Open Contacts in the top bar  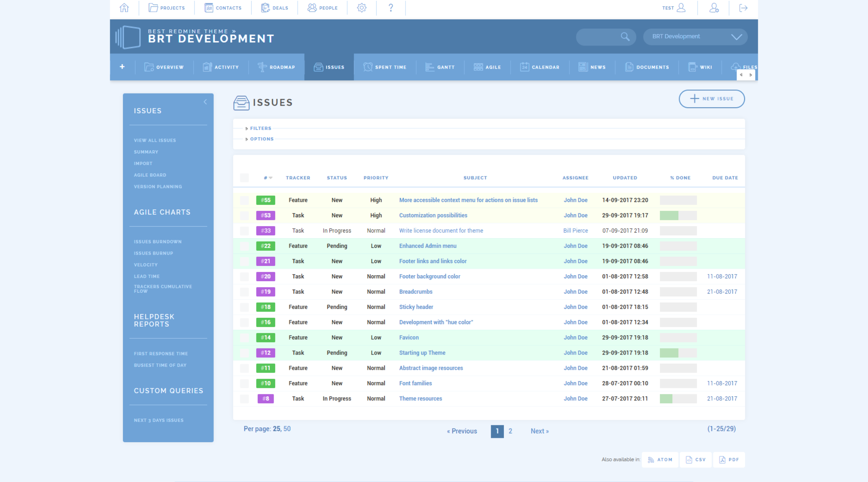pos(223,8)
